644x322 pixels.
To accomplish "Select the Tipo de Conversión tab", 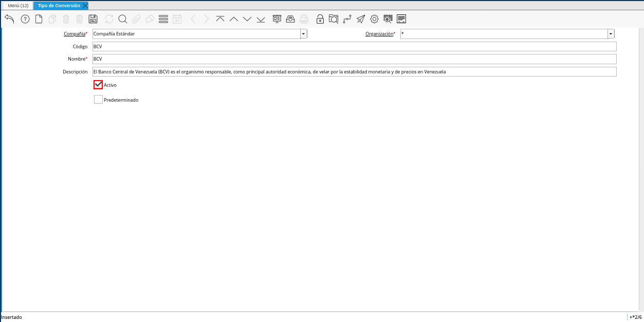I will pos(59,6).
